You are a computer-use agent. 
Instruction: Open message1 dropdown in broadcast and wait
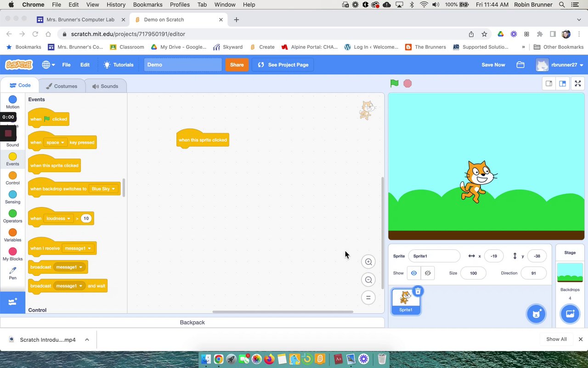[x=69, y=286]
